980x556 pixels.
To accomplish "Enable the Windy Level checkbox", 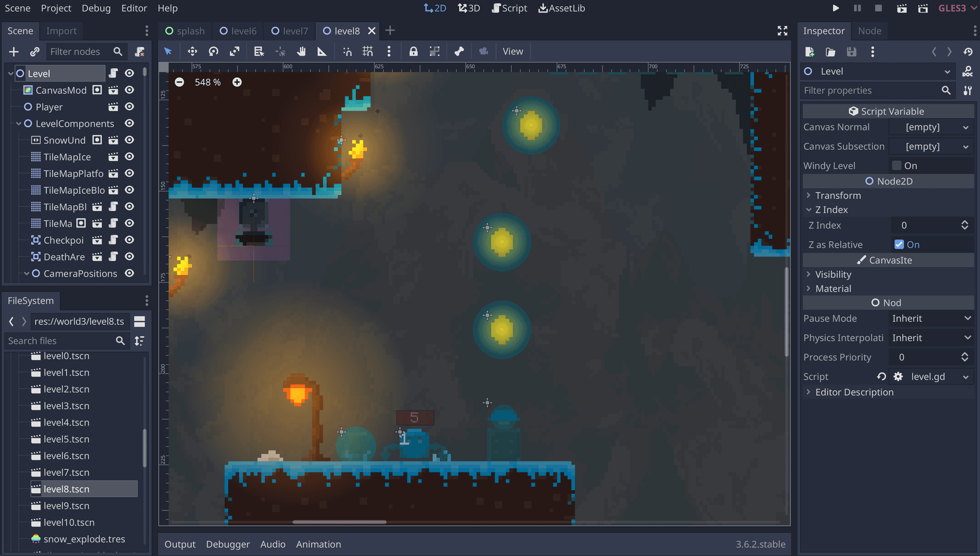I will pyautogui.click(x=897, y=165).
